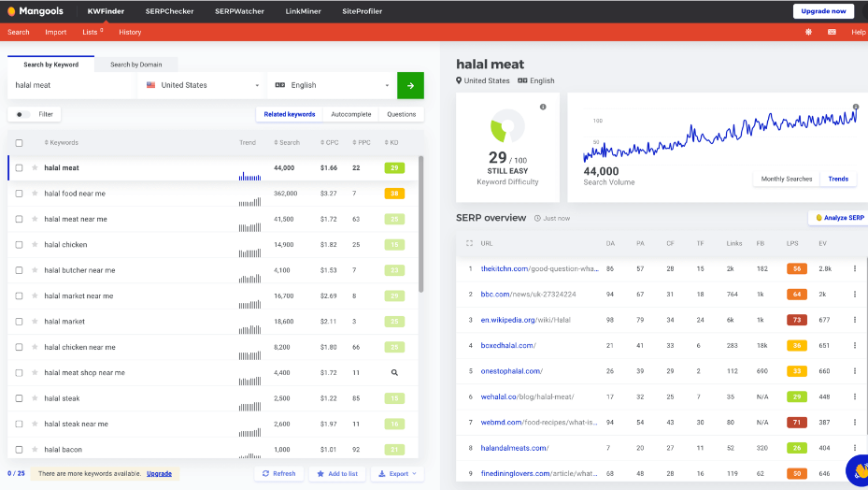
Task: Tick the select-all keywords checkbox
Action: click(x=19, y=143)
